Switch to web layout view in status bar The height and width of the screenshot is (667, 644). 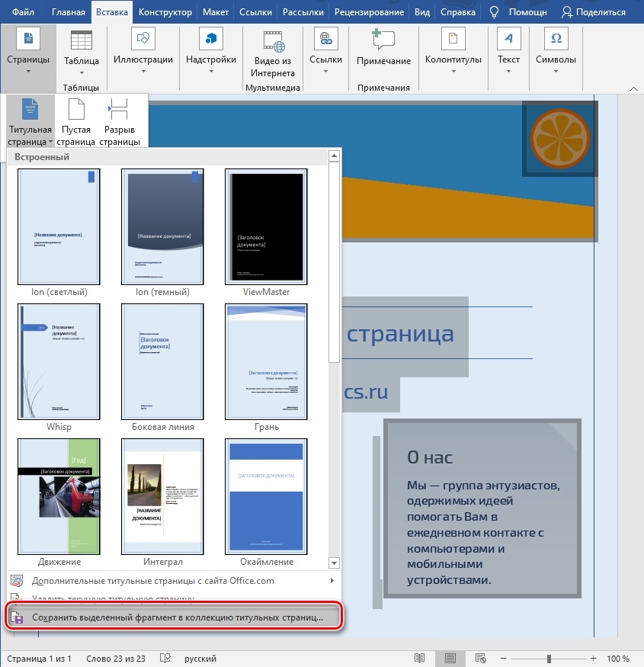(481, 659)
